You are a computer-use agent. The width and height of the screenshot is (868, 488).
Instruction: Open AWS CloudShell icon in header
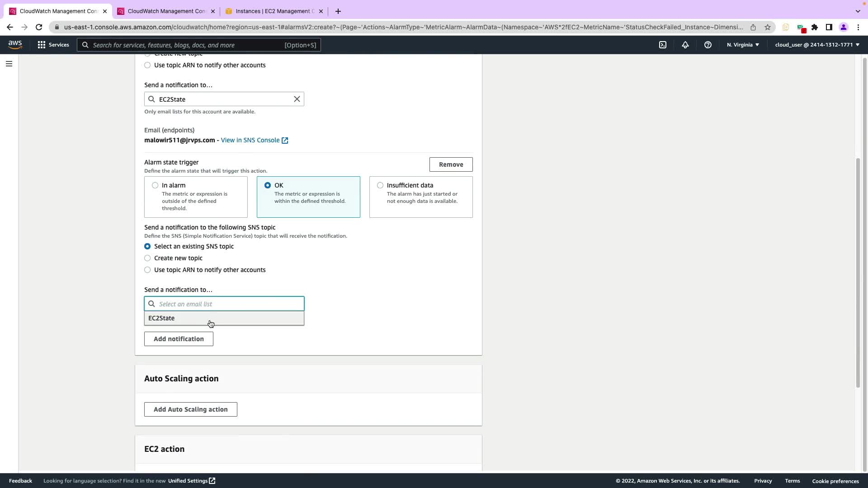pos(662,45)
